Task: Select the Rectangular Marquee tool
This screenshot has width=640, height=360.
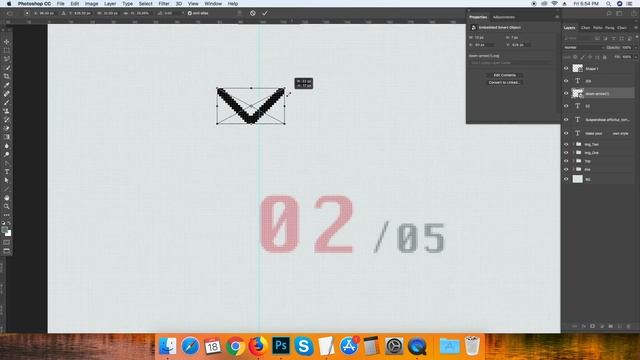Action: tap(7, 50)
